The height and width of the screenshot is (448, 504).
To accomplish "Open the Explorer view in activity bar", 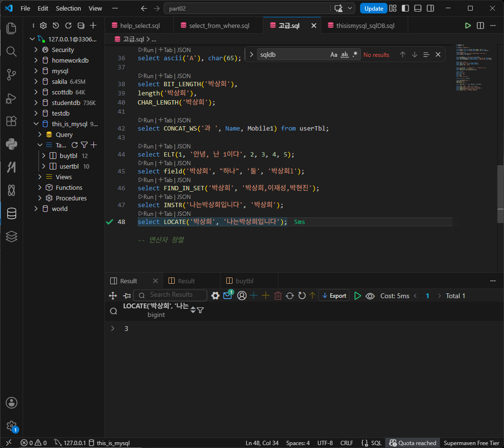I will (11, 28).
